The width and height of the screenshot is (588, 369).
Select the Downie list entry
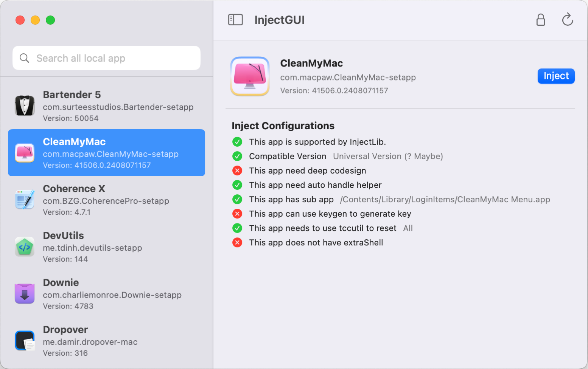(106, 294)
